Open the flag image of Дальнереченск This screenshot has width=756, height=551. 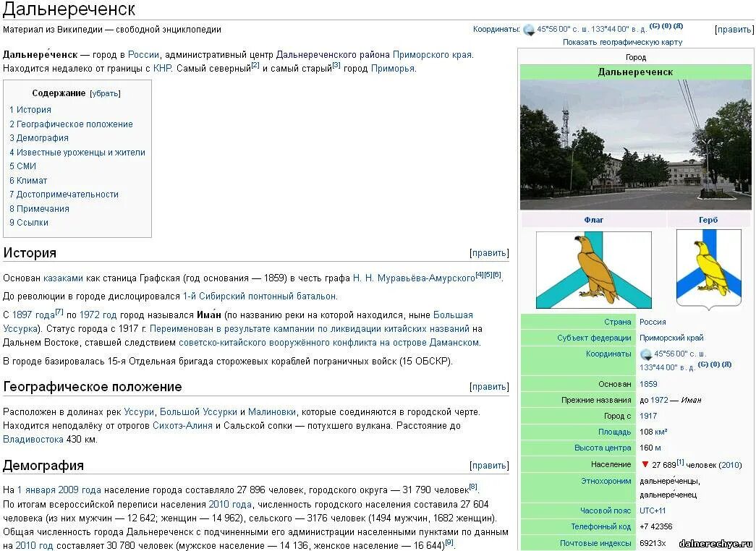coord(594,270)
